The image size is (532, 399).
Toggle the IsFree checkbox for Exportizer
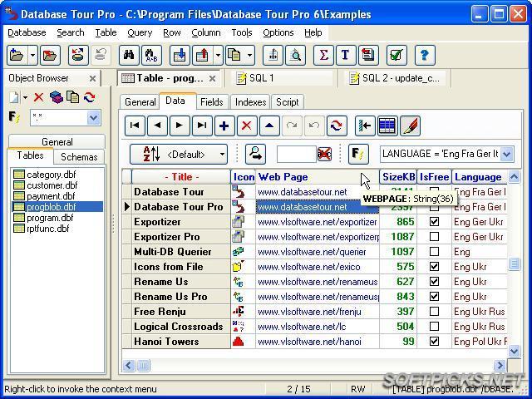point(434,222)
